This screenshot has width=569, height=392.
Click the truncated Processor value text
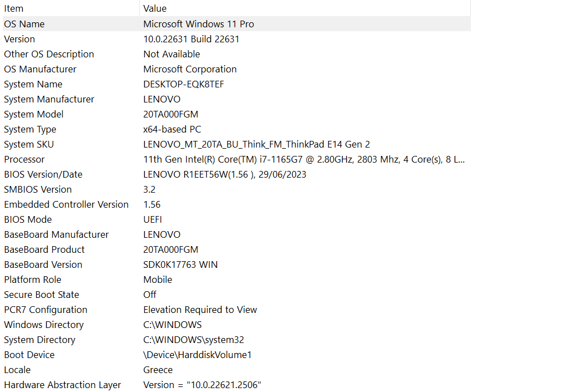[304, 159]
